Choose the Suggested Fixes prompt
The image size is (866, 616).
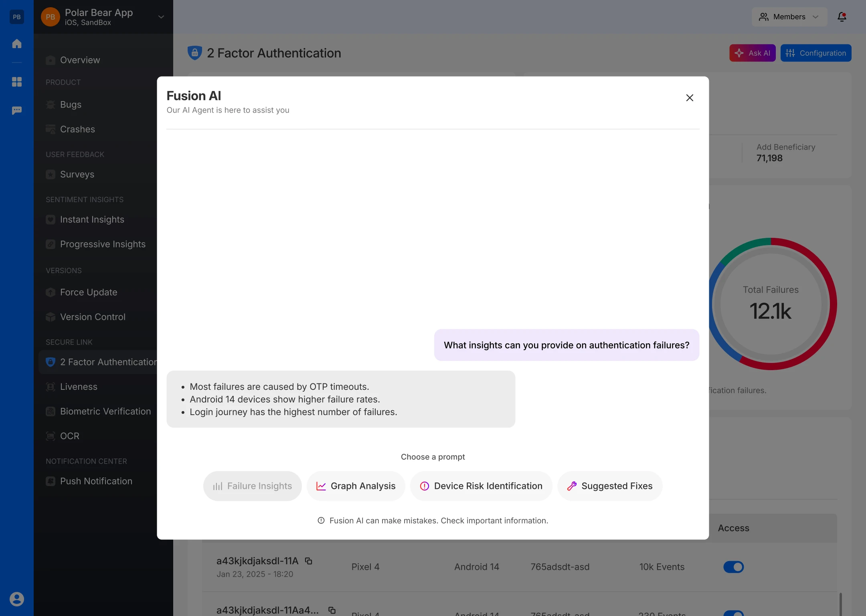click(609, 486)
